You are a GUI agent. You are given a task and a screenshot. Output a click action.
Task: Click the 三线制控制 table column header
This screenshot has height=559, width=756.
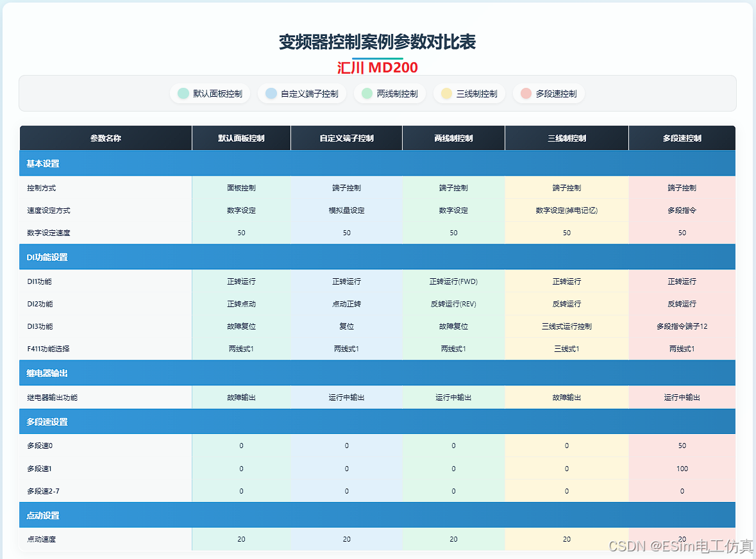point(566,138)
